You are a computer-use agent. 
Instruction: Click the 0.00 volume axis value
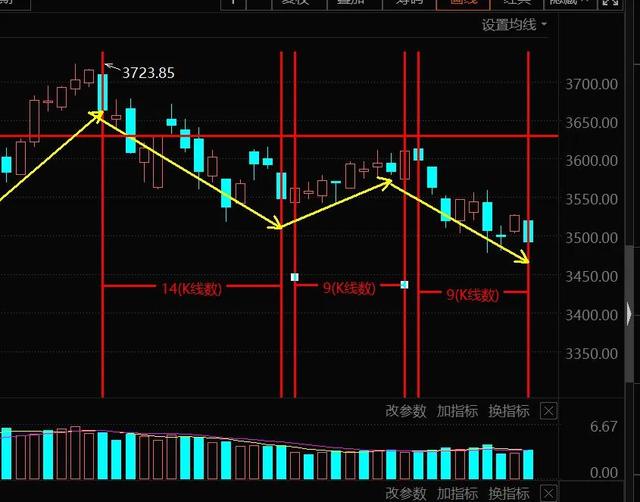604,473
